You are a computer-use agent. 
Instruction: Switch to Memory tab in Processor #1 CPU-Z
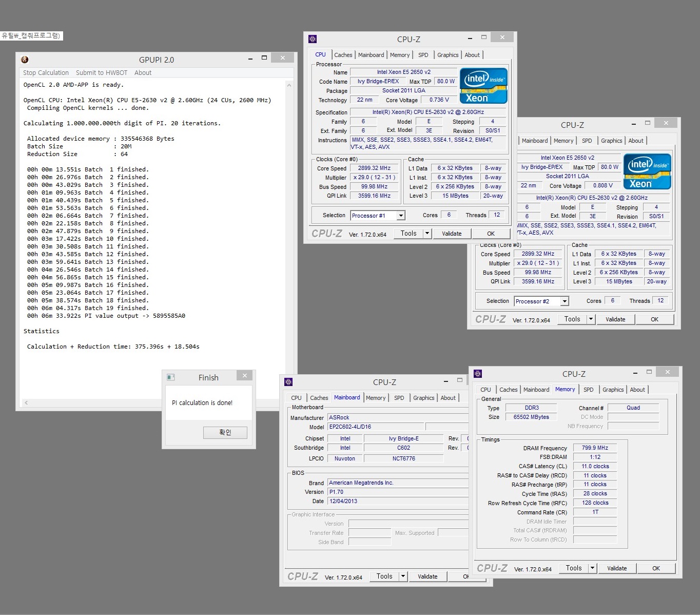pyautogui.click(x=400, y=55)
